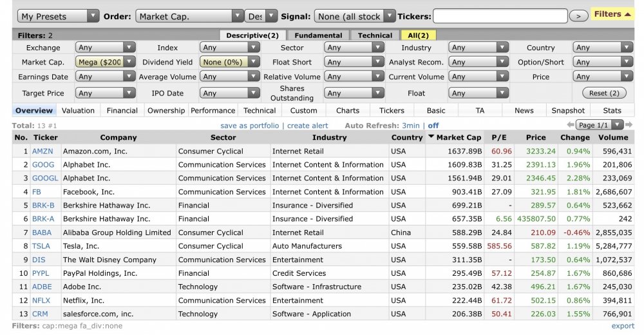Go to previous page arrow
The image size is (644, 335).
pos(570,125)
